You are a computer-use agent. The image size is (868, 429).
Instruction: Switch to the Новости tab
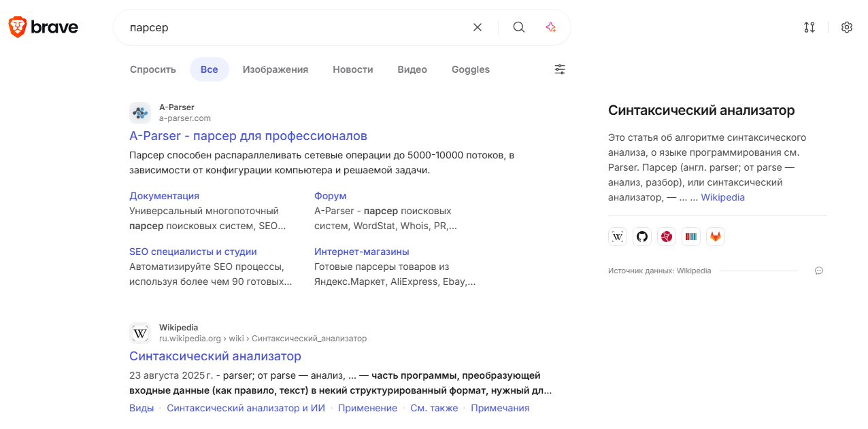[x=353, y=69]
